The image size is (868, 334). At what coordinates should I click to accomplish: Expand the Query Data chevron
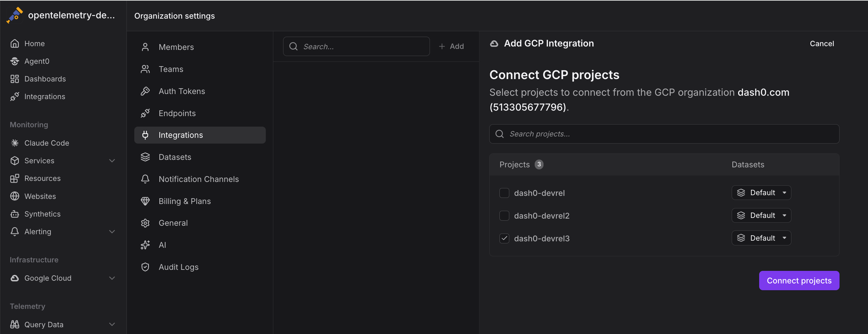[x=112, y=324]
